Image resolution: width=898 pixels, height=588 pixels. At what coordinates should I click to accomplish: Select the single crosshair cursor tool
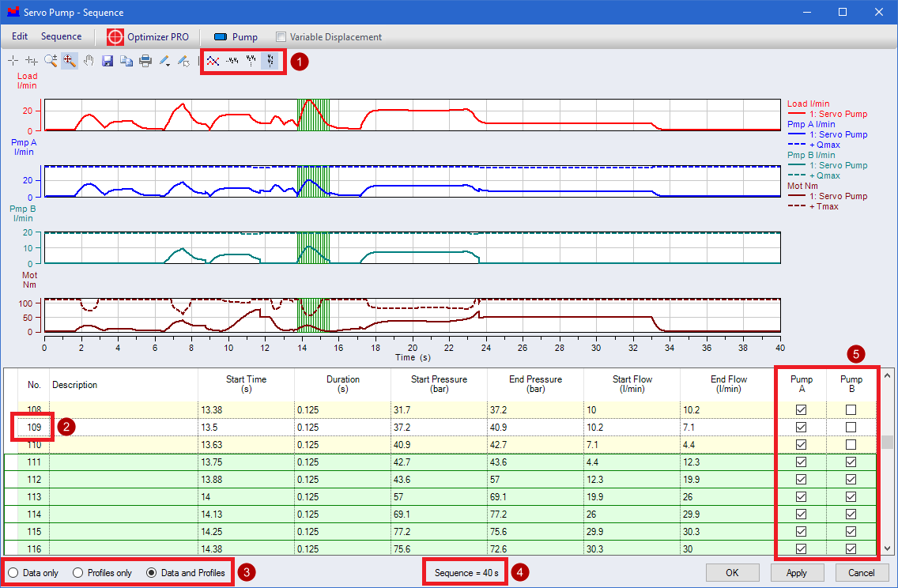[13, 61]
